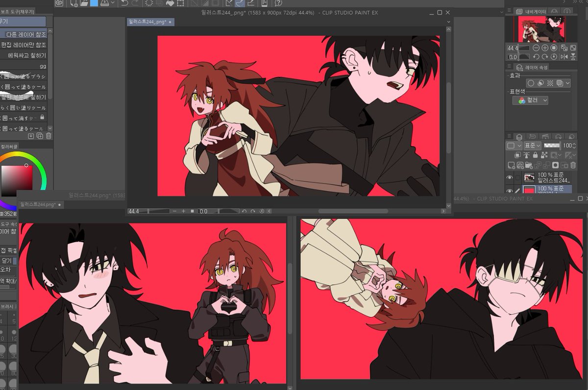The width and height of the screenshot is (588, 390).
Task: Click the Scale/Rotate transform icon
Action: [180, 3]
